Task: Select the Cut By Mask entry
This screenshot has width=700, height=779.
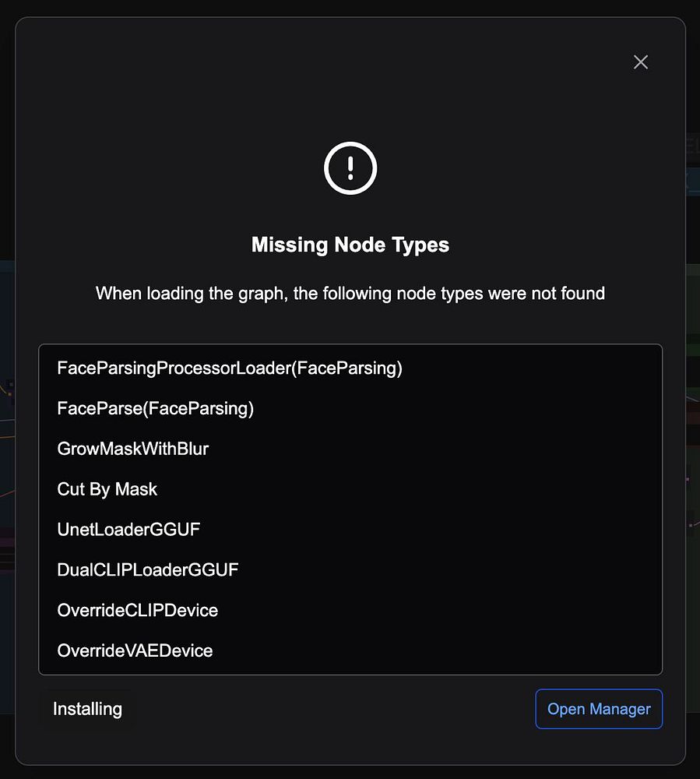Action: (107, 489)
